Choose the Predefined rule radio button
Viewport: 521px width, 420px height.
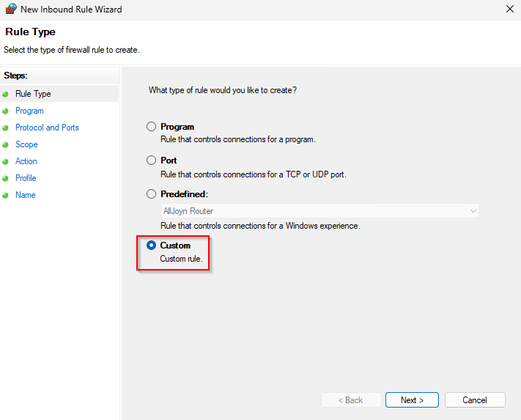[x=152, y=194]
